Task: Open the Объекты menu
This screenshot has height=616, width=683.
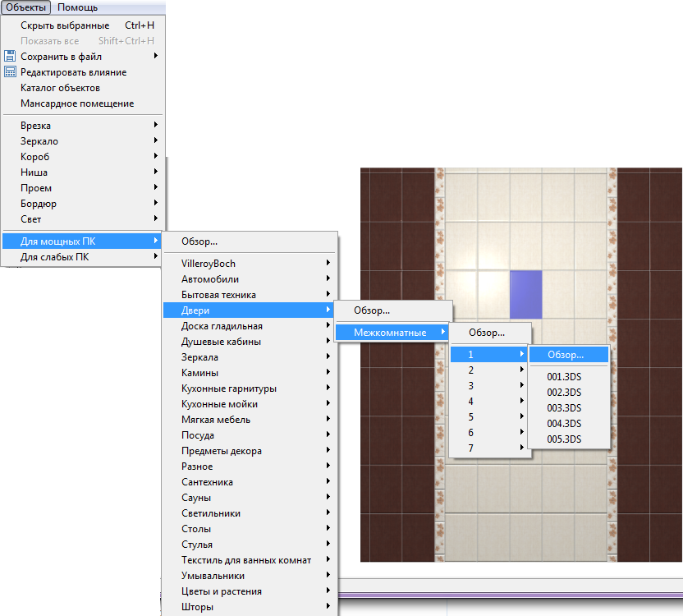Action: [25, 7]
